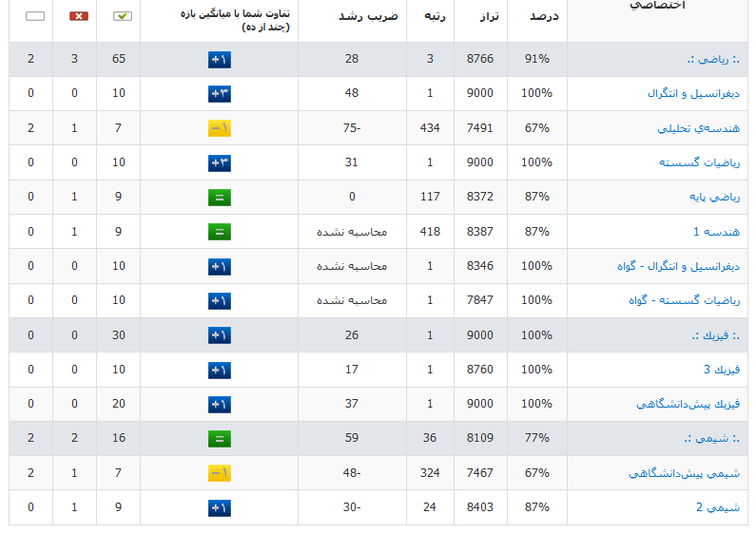Image resolution: width=756 pixels, height=533 pixels.
Task: Click the blue +3 badge in دیفرانسیل و انتگرال row
Action: [x=220, y=93]
